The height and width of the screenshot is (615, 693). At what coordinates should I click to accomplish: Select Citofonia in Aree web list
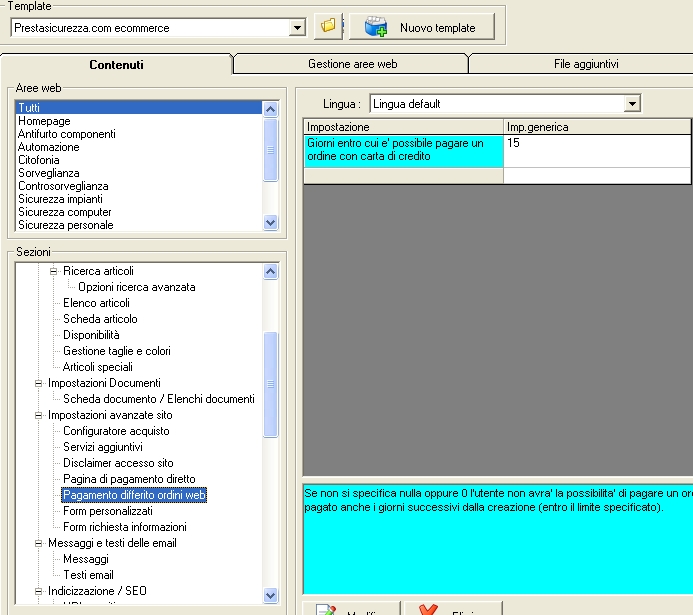[39, 160]
